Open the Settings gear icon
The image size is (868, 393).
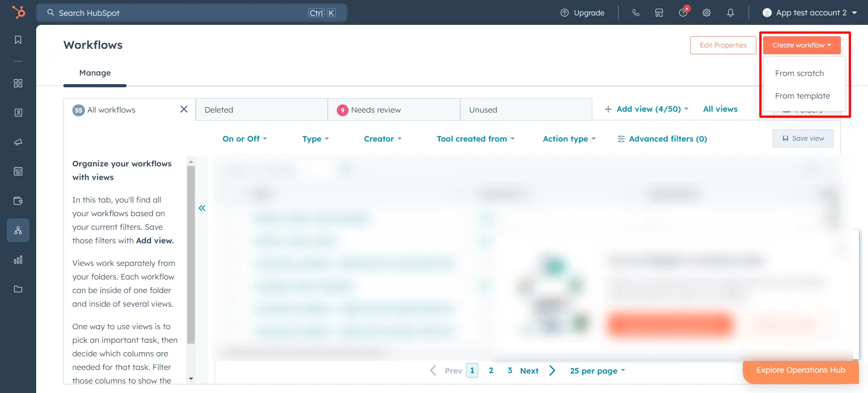[707, 13]
